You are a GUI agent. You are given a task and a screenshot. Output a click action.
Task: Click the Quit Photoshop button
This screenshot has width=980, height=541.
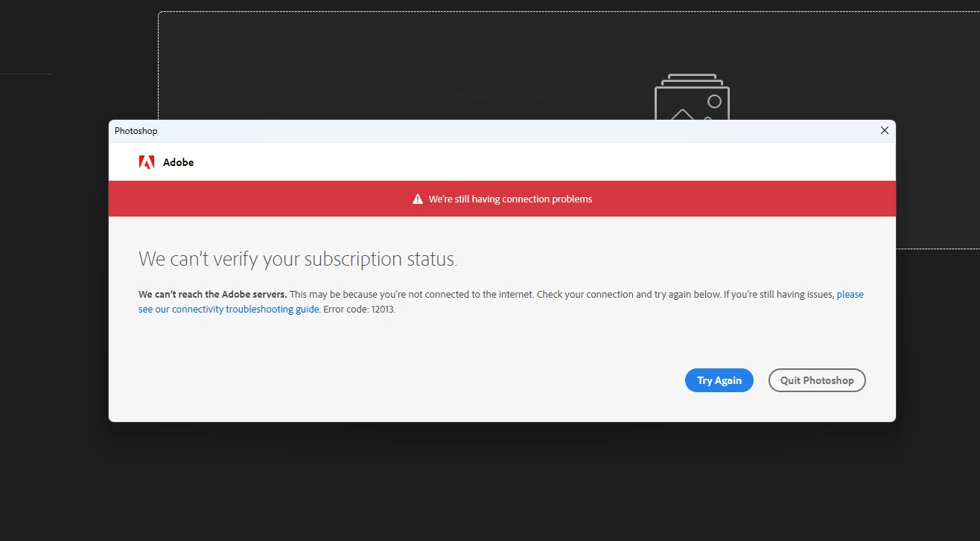tap(817, 380)
